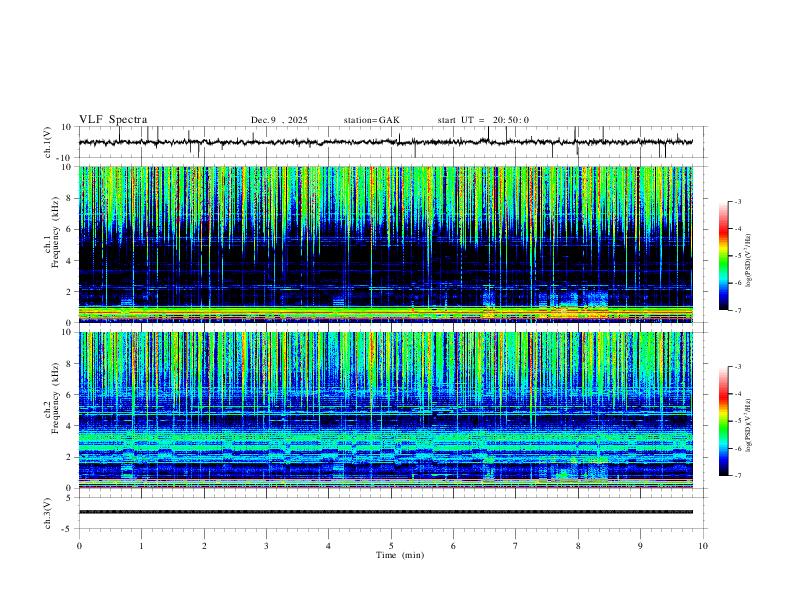Click the "6" tick on the time axis
Screen dimensions: 792x612
tap(453, 546)
